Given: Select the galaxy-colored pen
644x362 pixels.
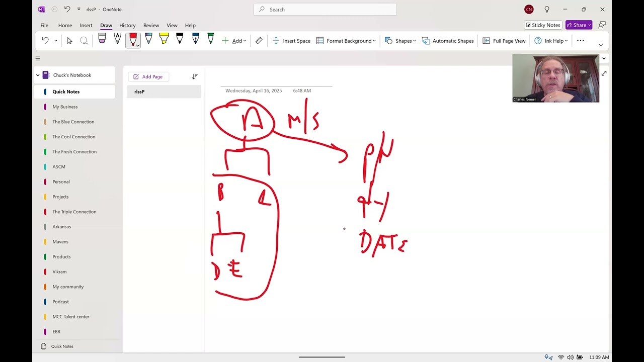Looking at the screenshot, I should tap(148, 39).
